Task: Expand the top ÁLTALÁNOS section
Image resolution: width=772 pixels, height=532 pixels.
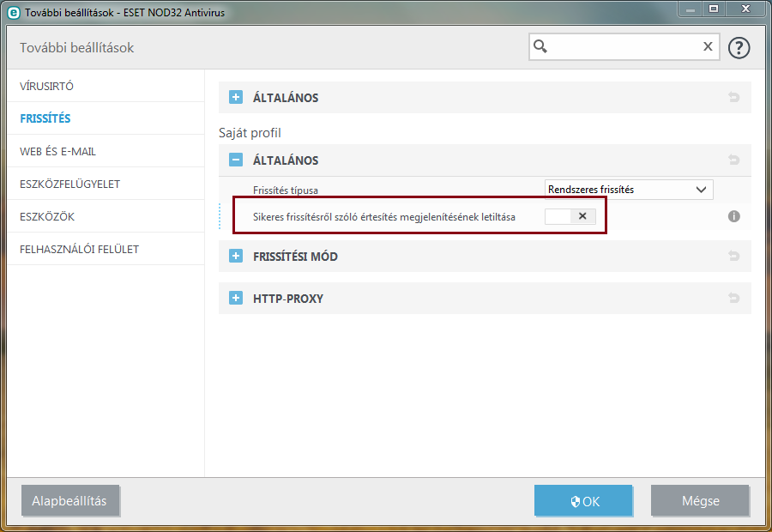Action: point(236,97)
